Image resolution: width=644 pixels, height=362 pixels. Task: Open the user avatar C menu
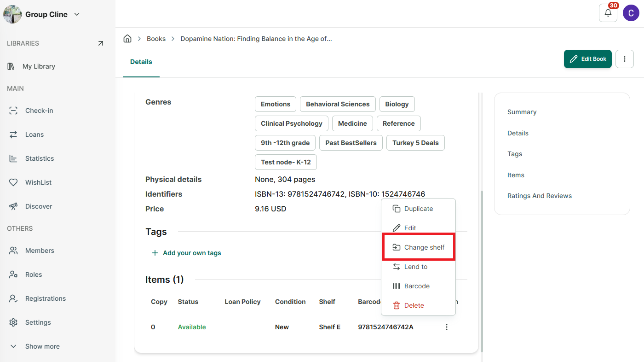pos(631,13)
